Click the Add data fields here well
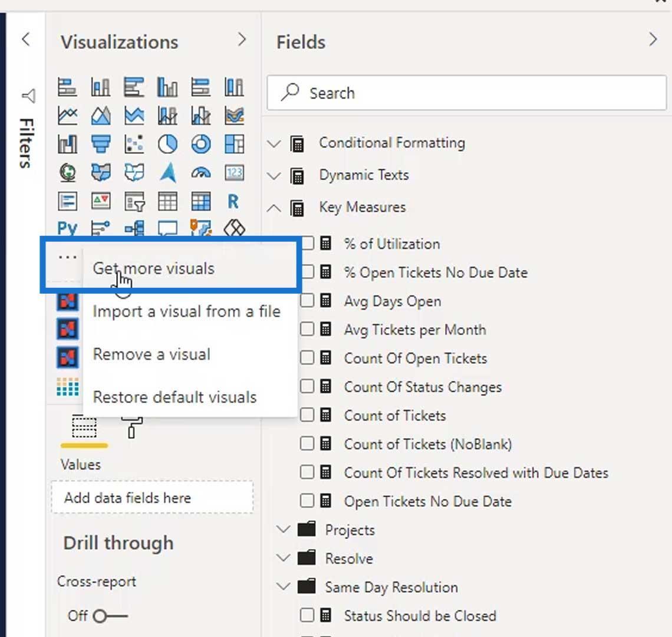This screenshot has width=672, height=637. pos(153,498)
